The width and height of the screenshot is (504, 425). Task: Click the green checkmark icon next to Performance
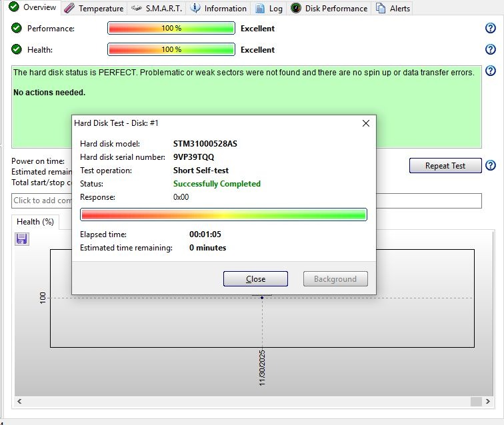pos(17,28)
